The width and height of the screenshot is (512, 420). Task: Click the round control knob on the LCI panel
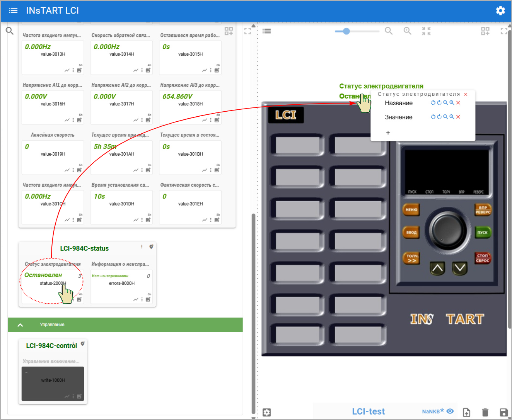(448, 230)
